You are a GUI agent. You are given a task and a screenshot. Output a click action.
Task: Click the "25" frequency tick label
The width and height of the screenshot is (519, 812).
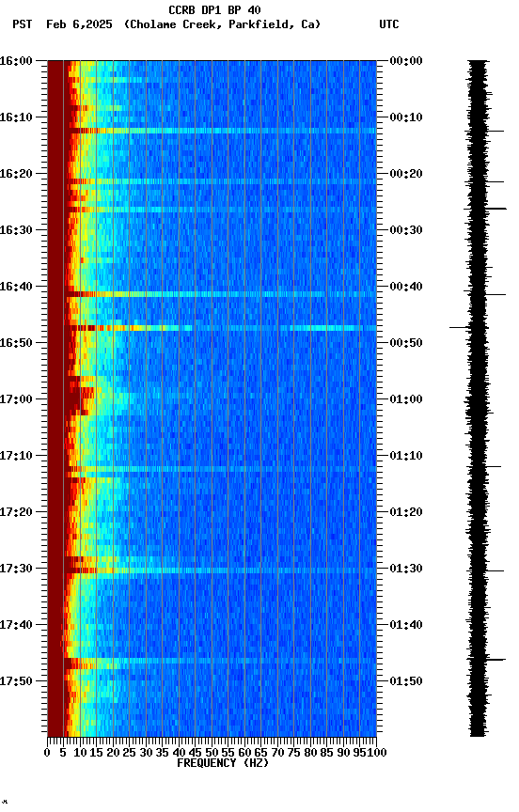[130, 753]
